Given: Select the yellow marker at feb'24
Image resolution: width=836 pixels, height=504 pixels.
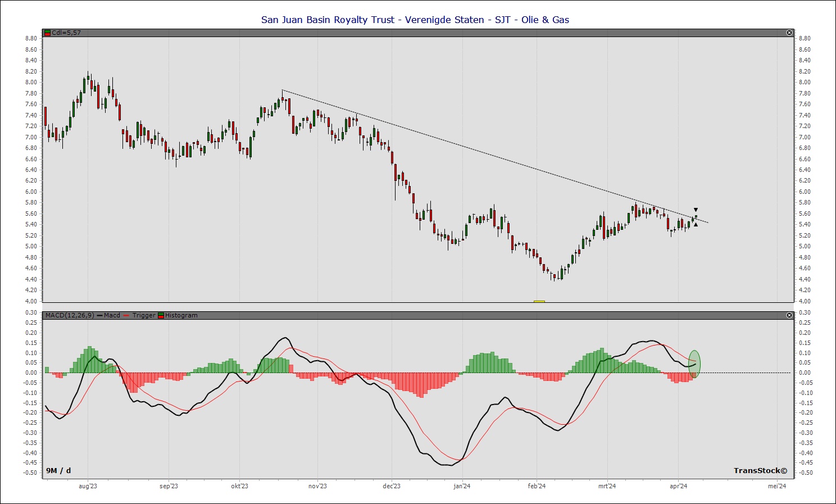Looking at the screenshot, I should 539,302.
